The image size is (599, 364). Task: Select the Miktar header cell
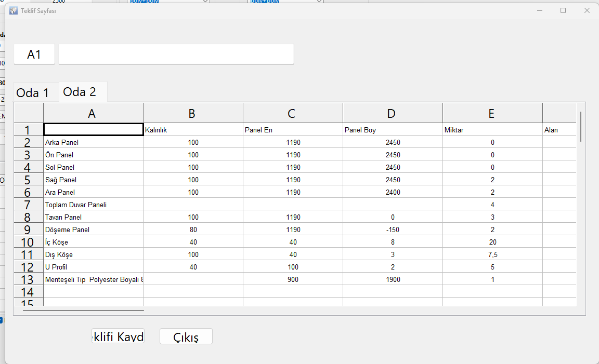tap(492, 129)
